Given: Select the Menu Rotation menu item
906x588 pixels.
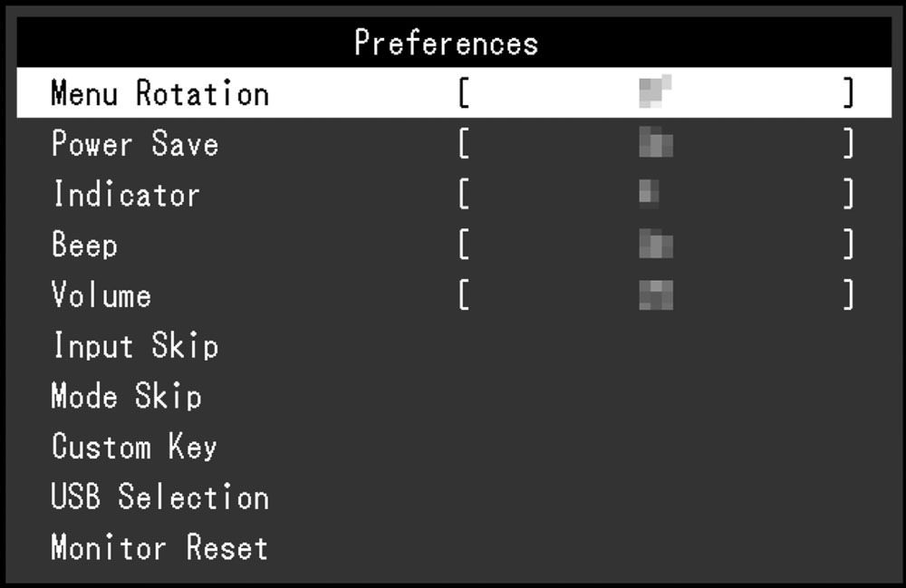Looking at the screenshot, I should (159, 93).
